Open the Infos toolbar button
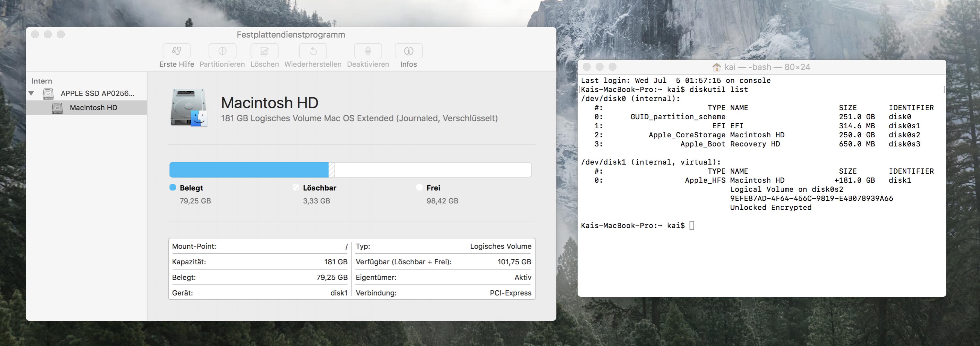Viewport: 980px width, 346px height. pyautogui.click(x=409, y=51)
